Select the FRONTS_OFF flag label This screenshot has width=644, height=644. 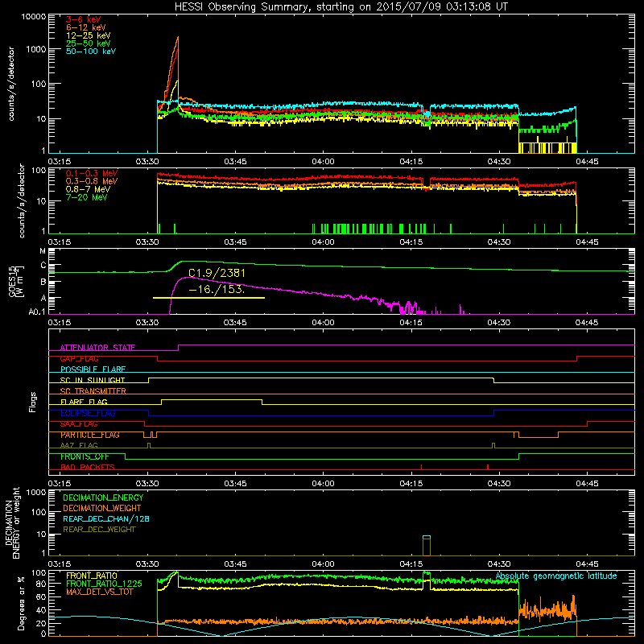click(x=85, y=456)
